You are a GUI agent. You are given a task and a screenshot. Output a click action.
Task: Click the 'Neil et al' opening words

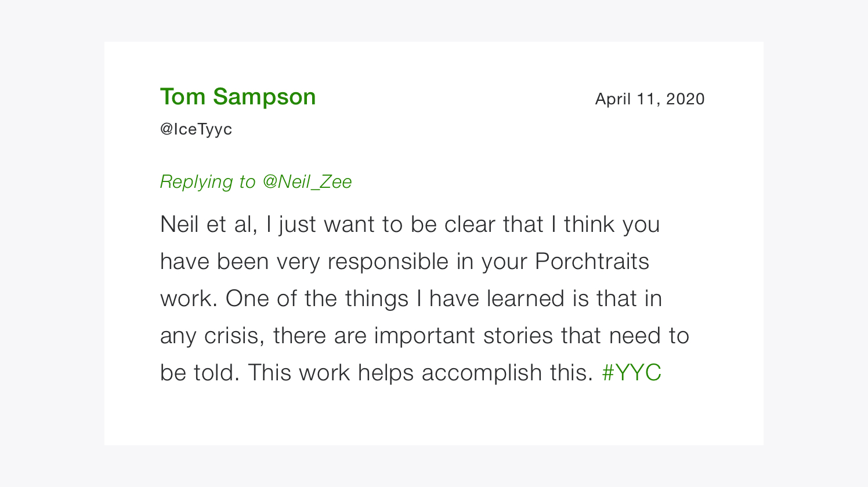tap(208, 224)
